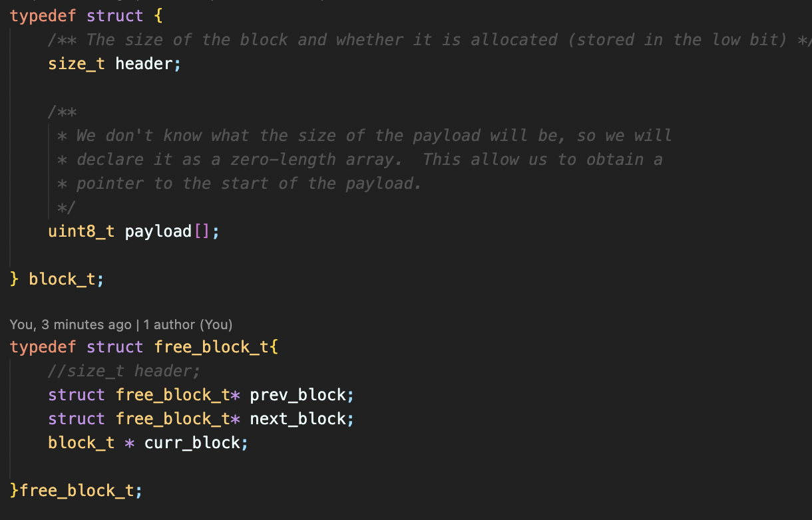
Task: Click the "next_block" pointer member
Action: click(298, 419)
